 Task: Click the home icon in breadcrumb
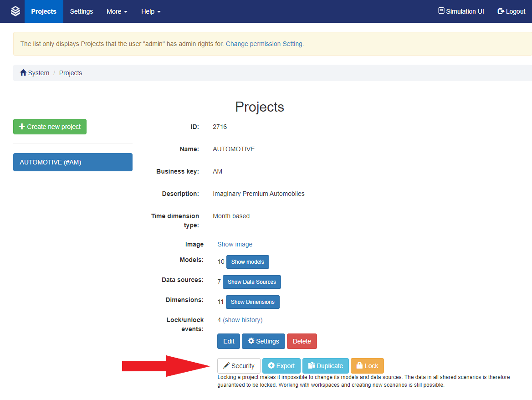point(23,73)
